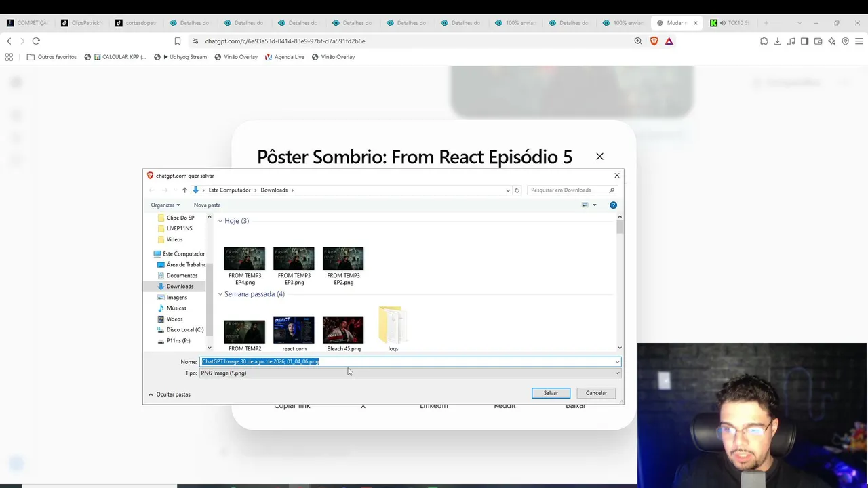Open Brave Rewards triangle icon
This screenshot has height=488, width=868.
coord(669,41)
